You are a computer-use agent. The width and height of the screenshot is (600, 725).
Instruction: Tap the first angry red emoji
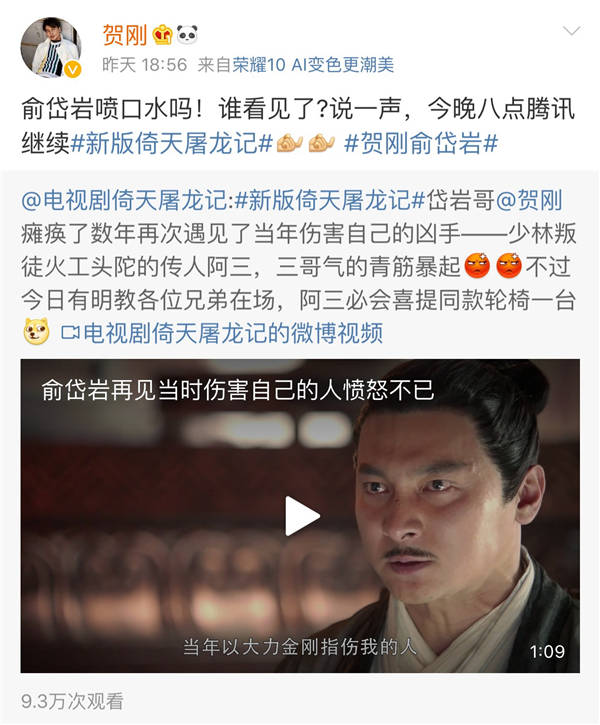(477, 266)
